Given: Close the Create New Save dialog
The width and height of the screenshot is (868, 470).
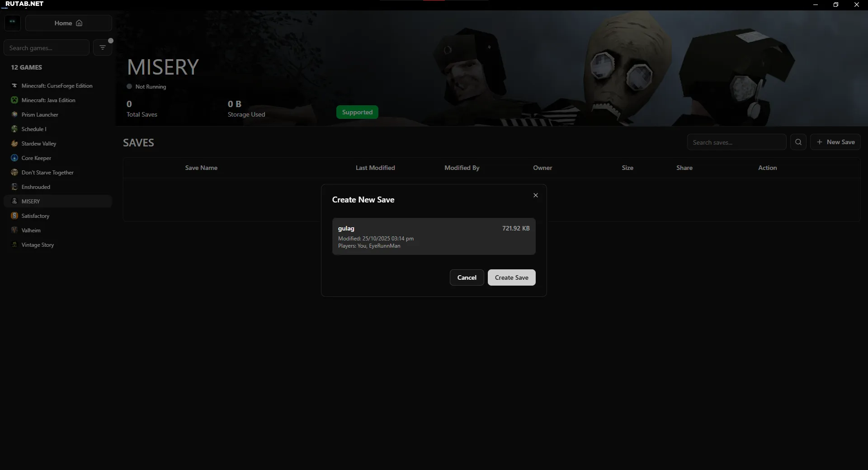Looking at the screenshot, I should pos(535,195).
